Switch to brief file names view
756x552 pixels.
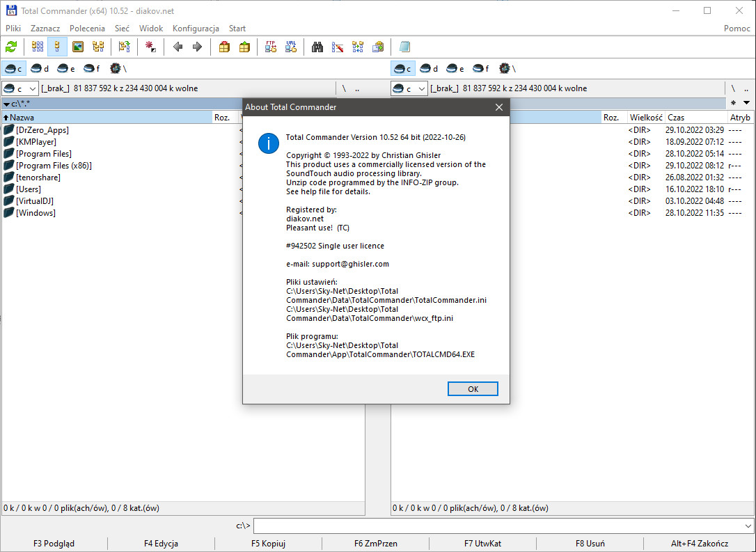(38, 47)
